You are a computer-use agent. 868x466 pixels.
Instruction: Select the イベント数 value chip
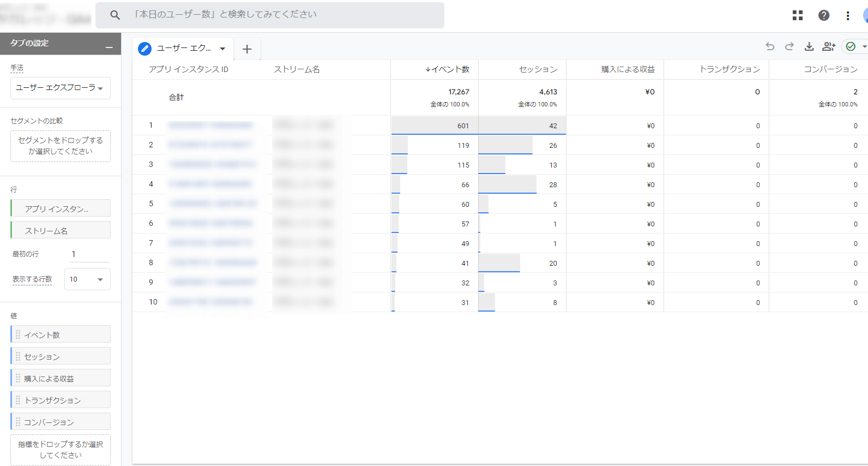tap(61, 334)
